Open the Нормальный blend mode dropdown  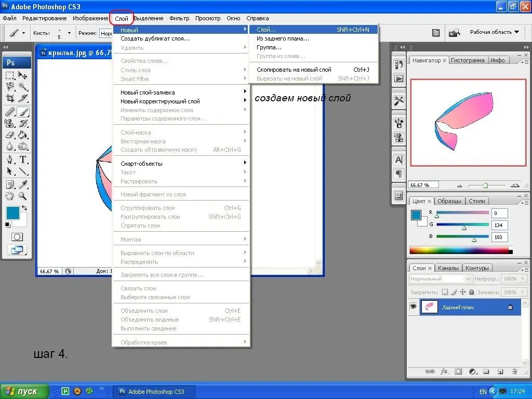coord(441,278)
